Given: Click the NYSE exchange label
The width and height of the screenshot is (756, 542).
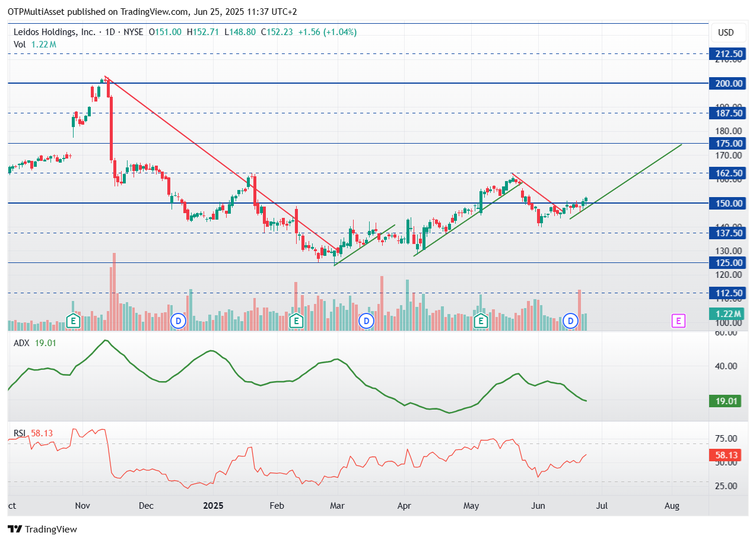Looking at the screenshot, I should pyautogui.click(x=132, y=32).
